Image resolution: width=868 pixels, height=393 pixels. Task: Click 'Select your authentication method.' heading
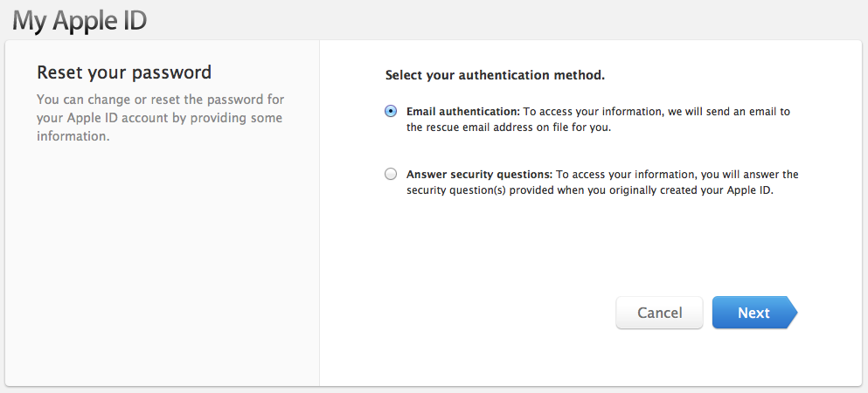tap(495, 75)
